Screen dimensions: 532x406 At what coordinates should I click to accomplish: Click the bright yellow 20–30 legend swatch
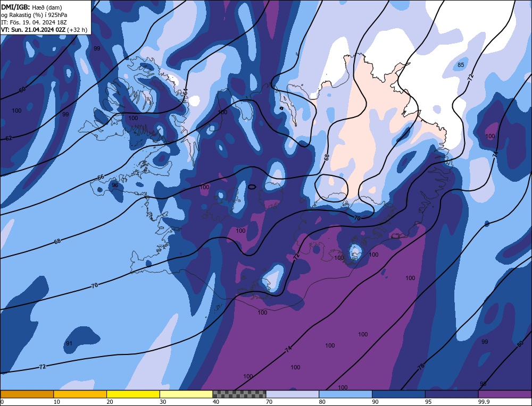(133, 394)
